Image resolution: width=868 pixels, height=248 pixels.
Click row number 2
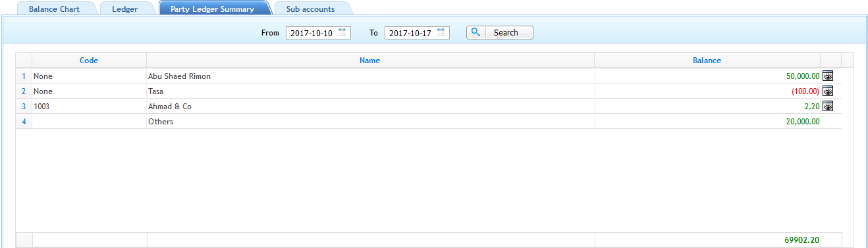(24, 91)
